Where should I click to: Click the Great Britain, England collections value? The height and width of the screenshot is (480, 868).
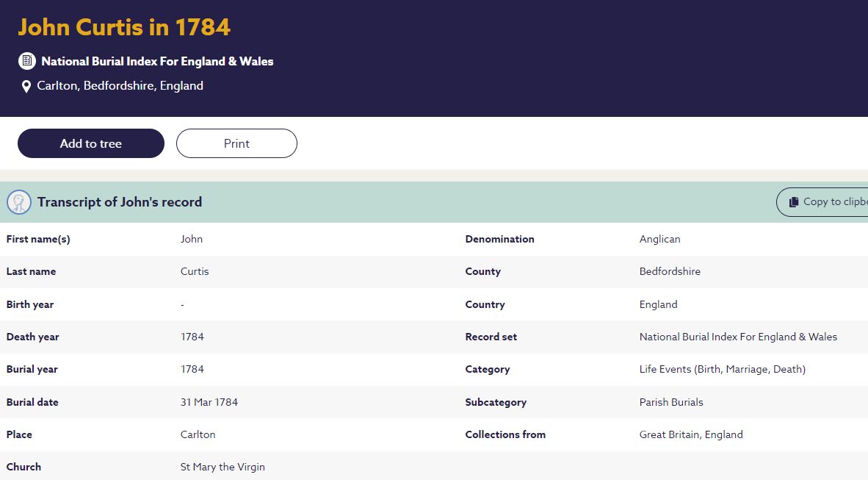(691, 434)
